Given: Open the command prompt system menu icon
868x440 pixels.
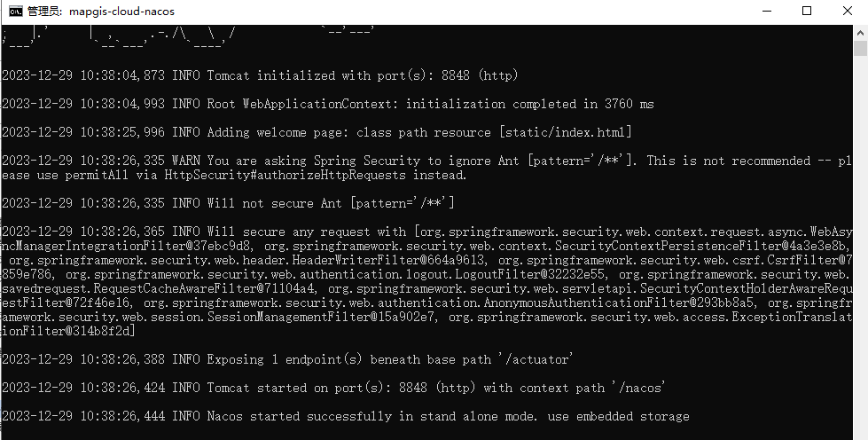Looking at the screenshot, I should (15, 11).
